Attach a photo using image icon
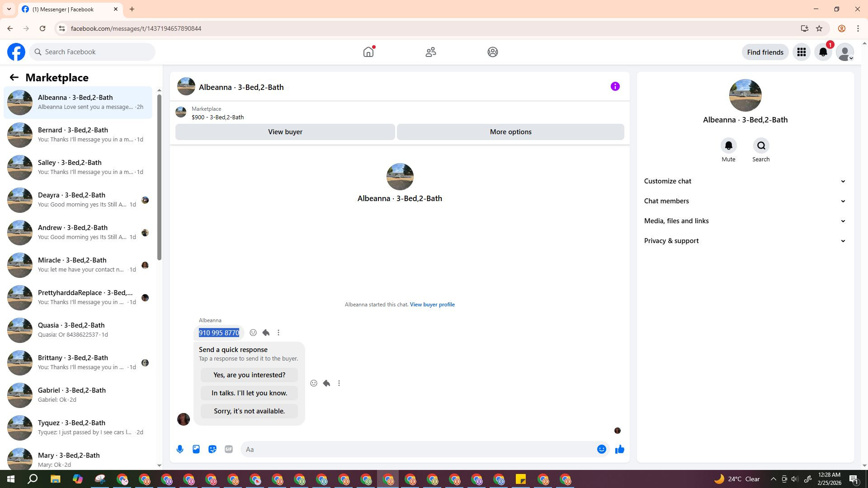 pyautogui.click(x=196, y=449)
